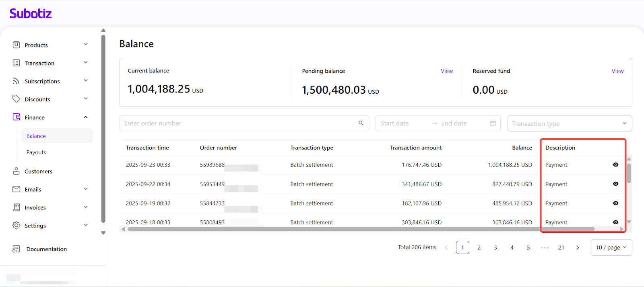This screenshot has height=287, width=644.
Task: Click the Emails envelope icon
Action: (x=16, y=189)
